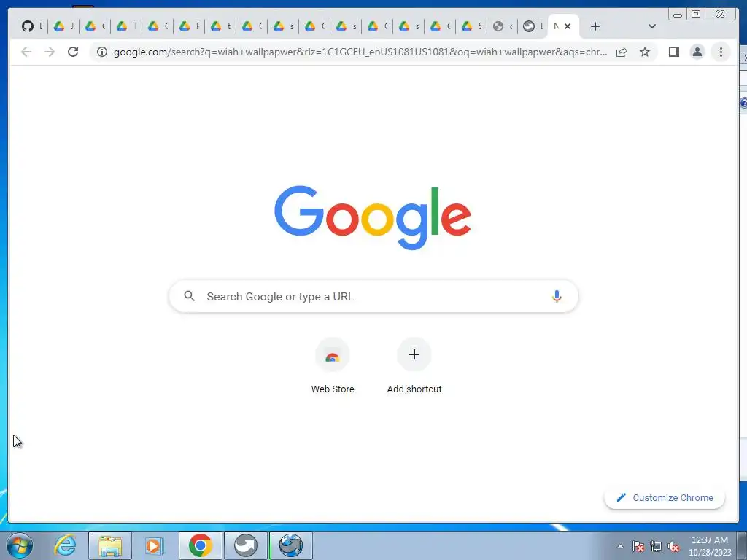Share this page icon in address bar
The image size is (747, 560).
pyautogui.click(x=622, y=52)
